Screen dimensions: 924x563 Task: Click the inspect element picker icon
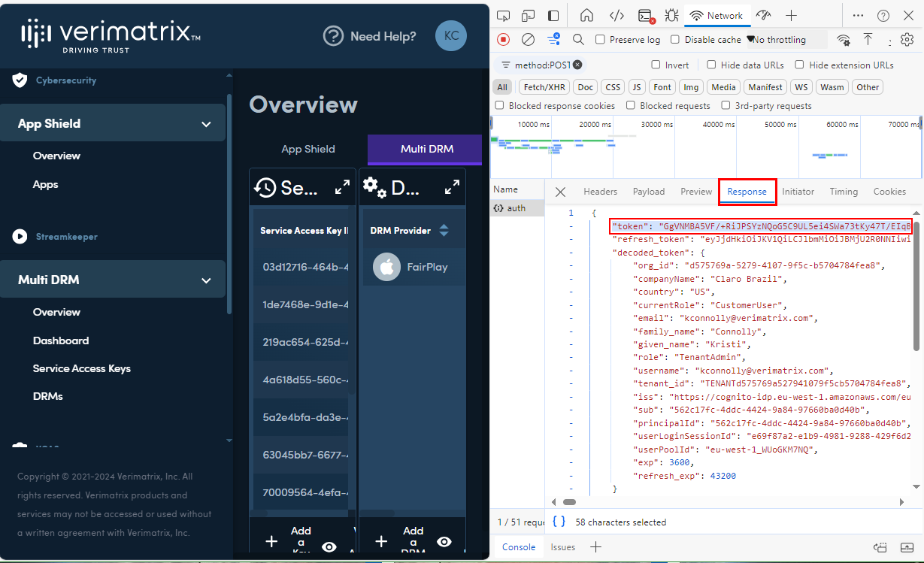pos(504,16)
